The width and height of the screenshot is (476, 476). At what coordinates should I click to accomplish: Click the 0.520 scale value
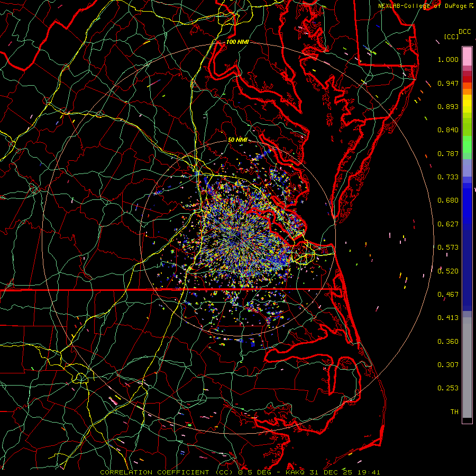point(448,271)
